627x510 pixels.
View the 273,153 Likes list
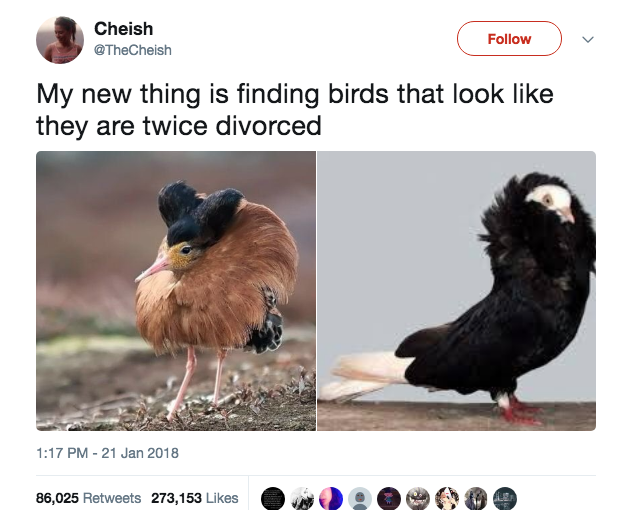click(x=195, y=498)
